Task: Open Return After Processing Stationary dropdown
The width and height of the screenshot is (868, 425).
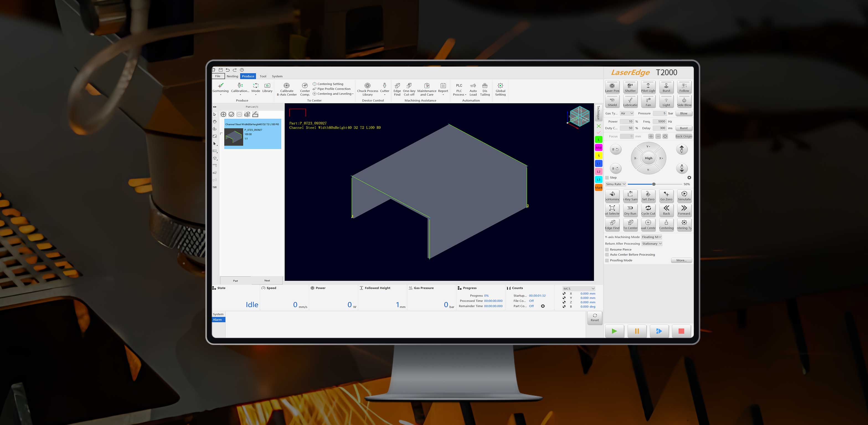Action: click(652, 243)
